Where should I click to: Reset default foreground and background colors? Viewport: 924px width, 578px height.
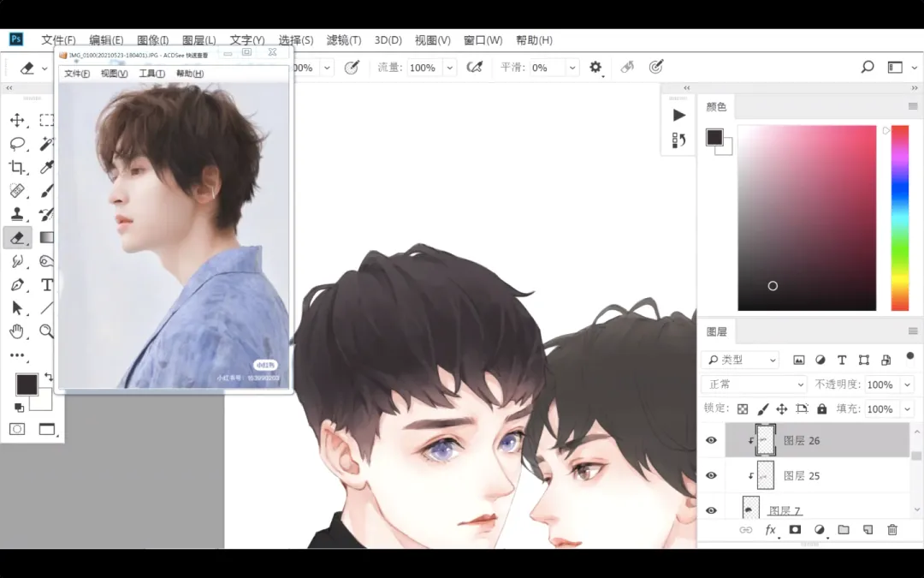(x=19, y=407)
